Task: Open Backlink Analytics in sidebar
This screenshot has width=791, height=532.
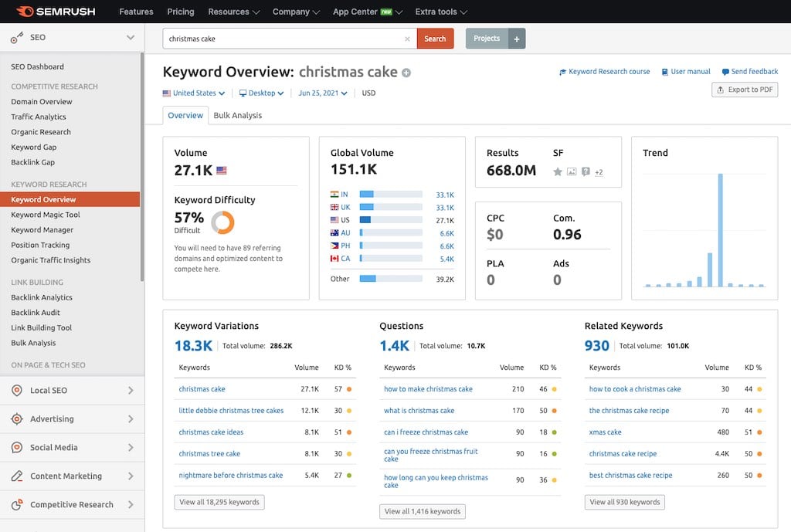Action: pyautogui.click(x=42, y=297)
